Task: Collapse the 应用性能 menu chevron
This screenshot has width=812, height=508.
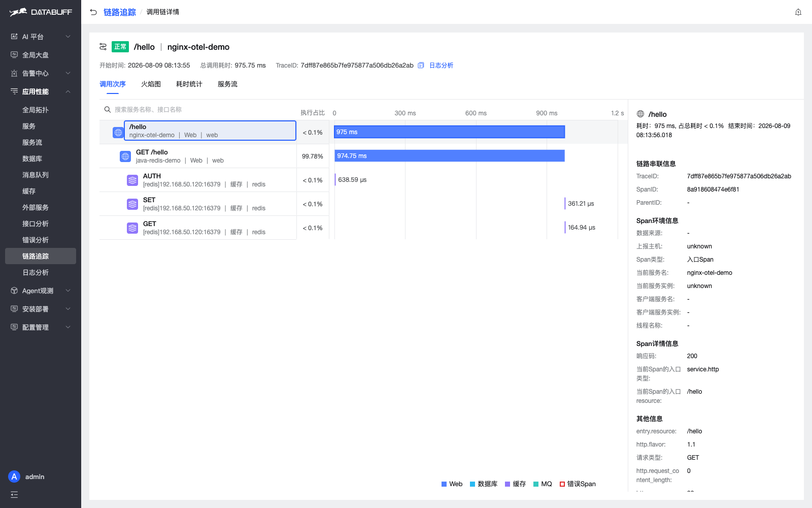Action: [x=68, y=91]
